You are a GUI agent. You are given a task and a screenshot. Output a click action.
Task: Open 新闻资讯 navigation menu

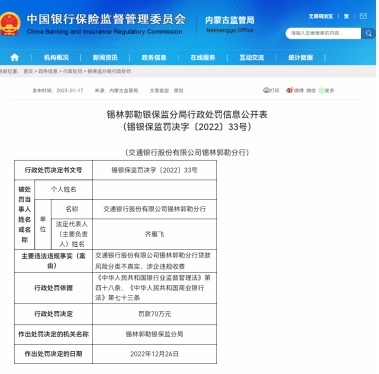click(105, 57)
